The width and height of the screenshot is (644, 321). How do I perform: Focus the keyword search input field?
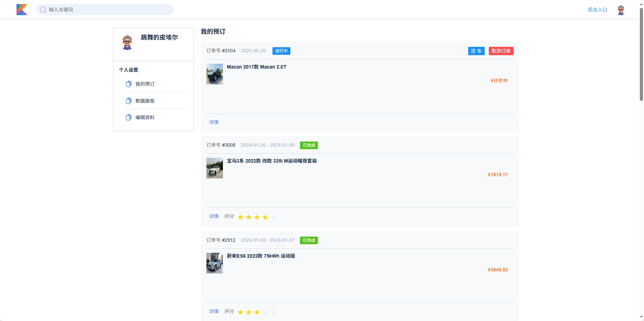105,10
